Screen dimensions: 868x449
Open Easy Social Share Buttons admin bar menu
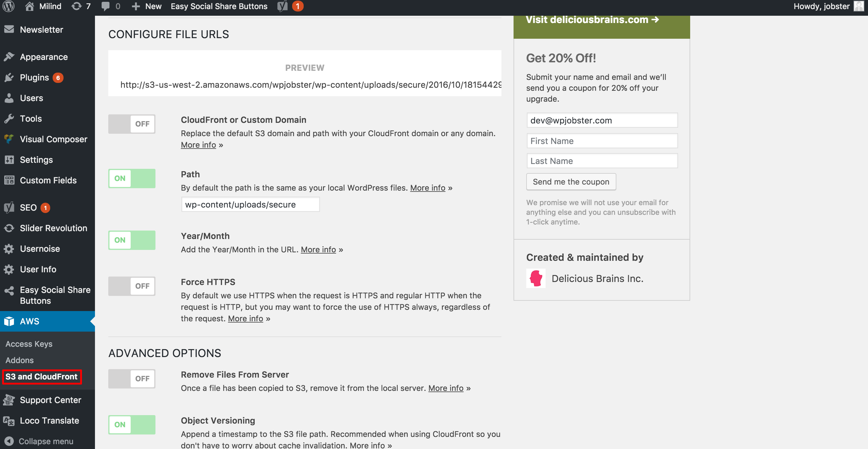click(x=219, y=6)
